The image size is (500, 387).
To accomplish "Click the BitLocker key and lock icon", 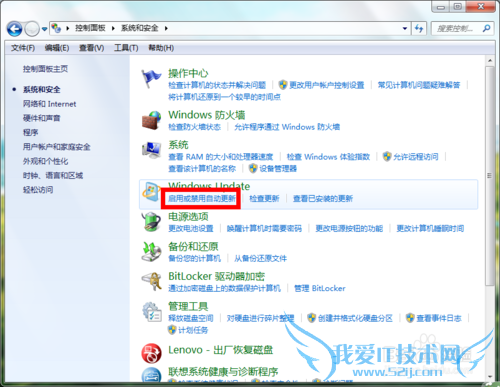I will pos(151,282).
